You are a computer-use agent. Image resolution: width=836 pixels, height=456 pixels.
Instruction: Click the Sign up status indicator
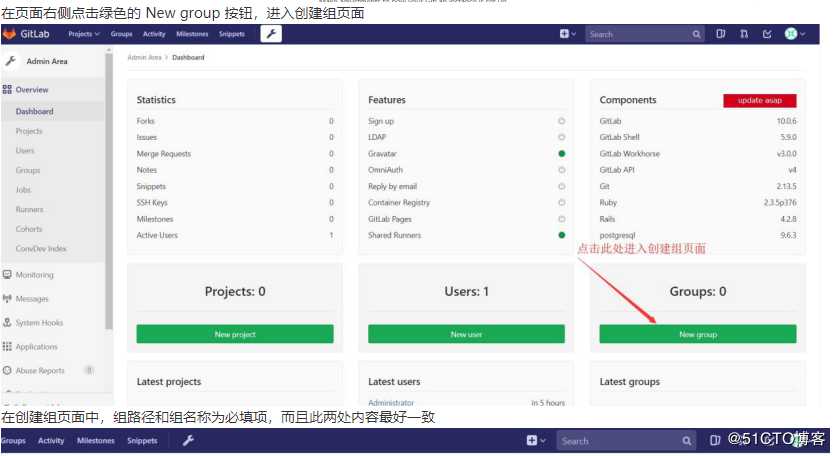point(561,121)
